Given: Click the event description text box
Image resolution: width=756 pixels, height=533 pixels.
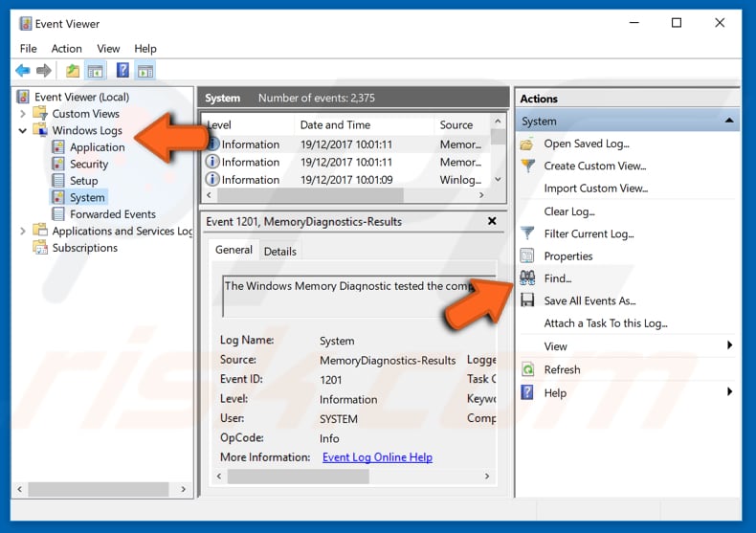Looking at the screenshot, I should [x=359, y=296].
